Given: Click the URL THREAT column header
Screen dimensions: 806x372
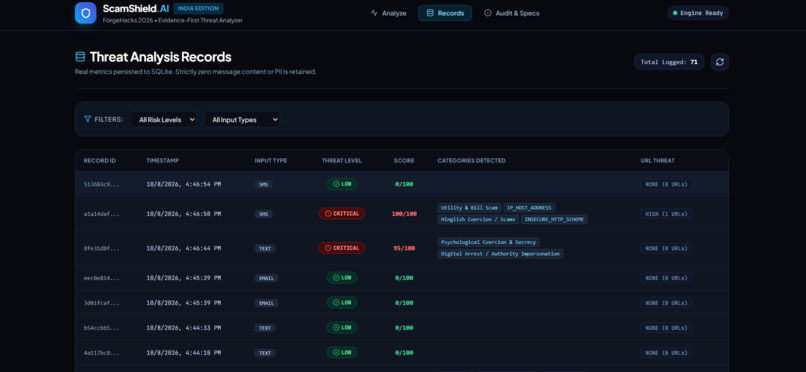Looking at the screenshot, I should [657, 161].
